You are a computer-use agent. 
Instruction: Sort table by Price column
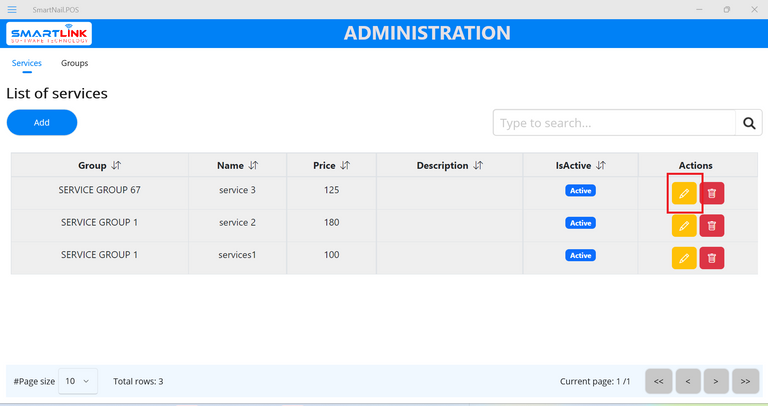click(x=344, y=166)
